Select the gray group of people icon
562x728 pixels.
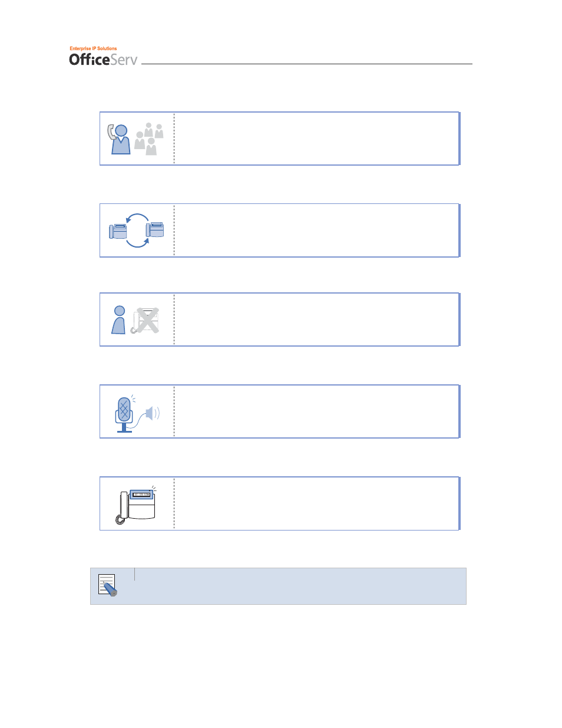point(149,139)
